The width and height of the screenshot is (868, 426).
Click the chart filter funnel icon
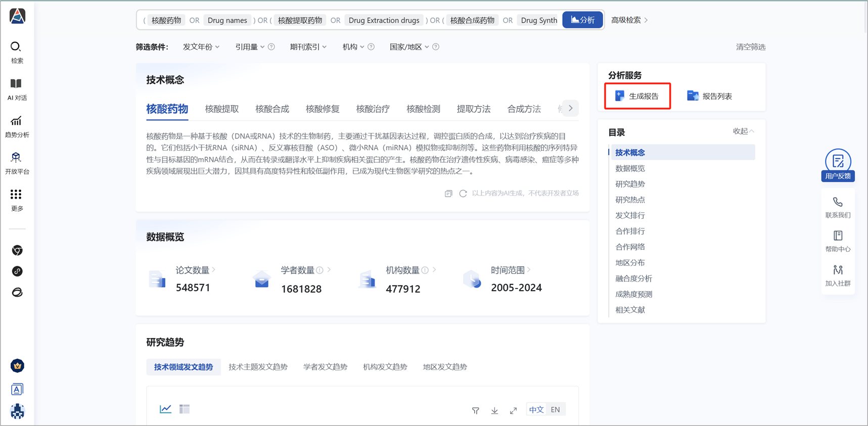tap(476, 410)
